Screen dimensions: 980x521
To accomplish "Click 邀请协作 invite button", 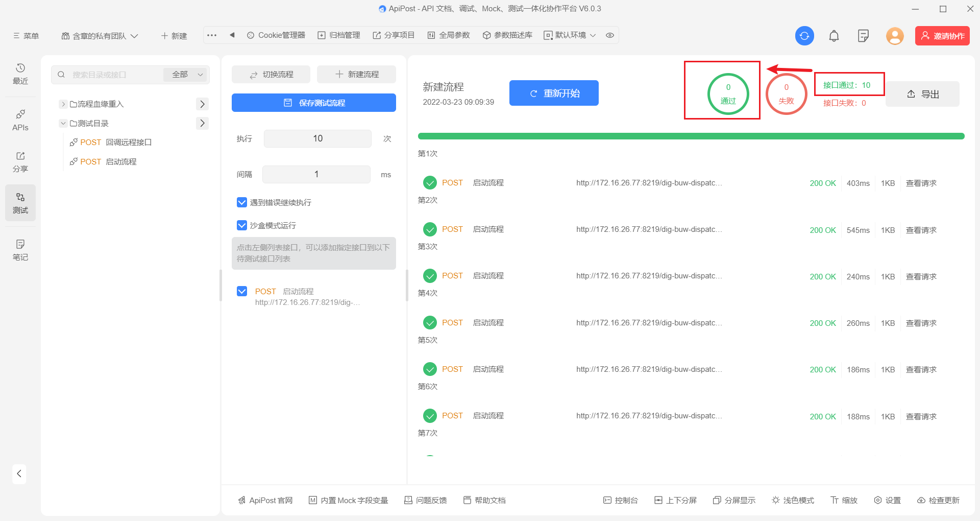I will point(942,36).
